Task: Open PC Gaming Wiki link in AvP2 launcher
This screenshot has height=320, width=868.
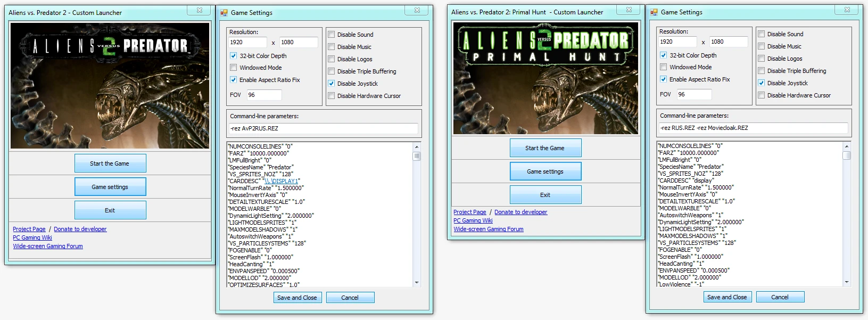Action: (x=32, y=237)
